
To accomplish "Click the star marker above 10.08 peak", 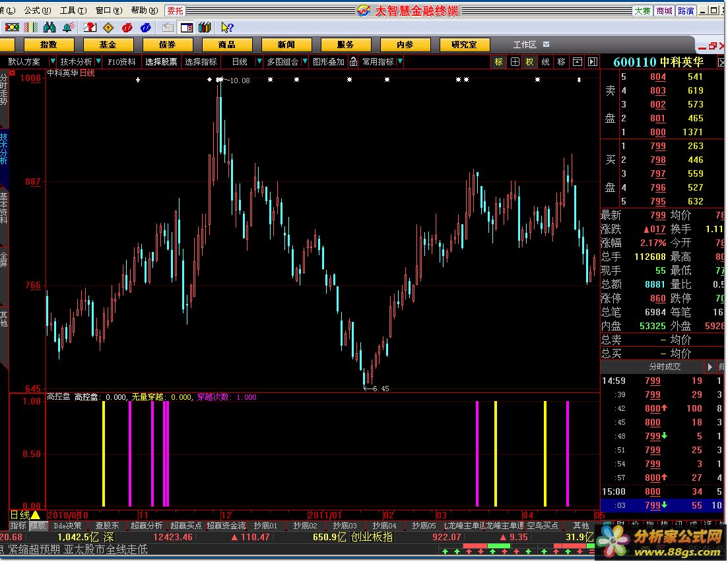I will click(220, 80).
